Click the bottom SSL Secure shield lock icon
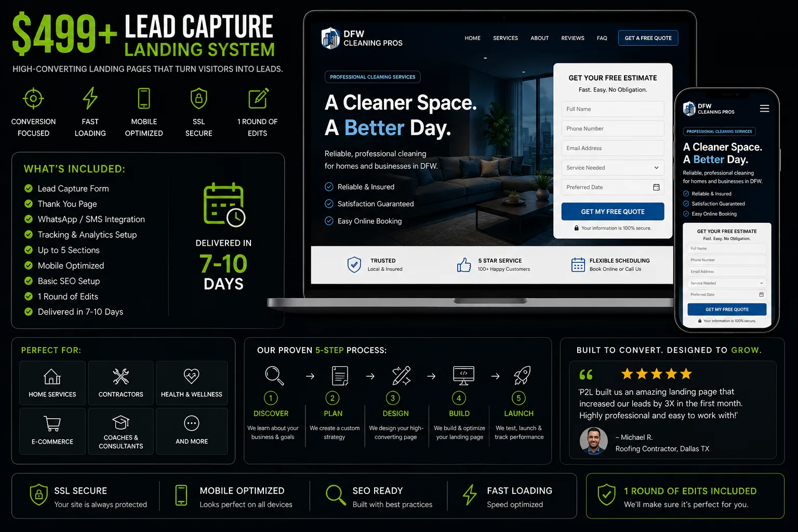The height and width of the screenshot is (532, 798). point(38,495)
